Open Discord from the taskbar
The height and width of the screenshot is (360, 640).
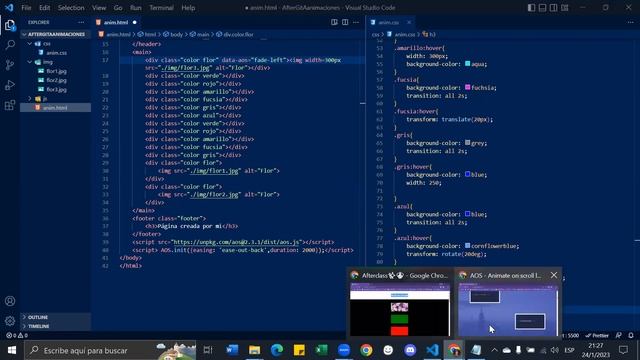pos(410,350)
